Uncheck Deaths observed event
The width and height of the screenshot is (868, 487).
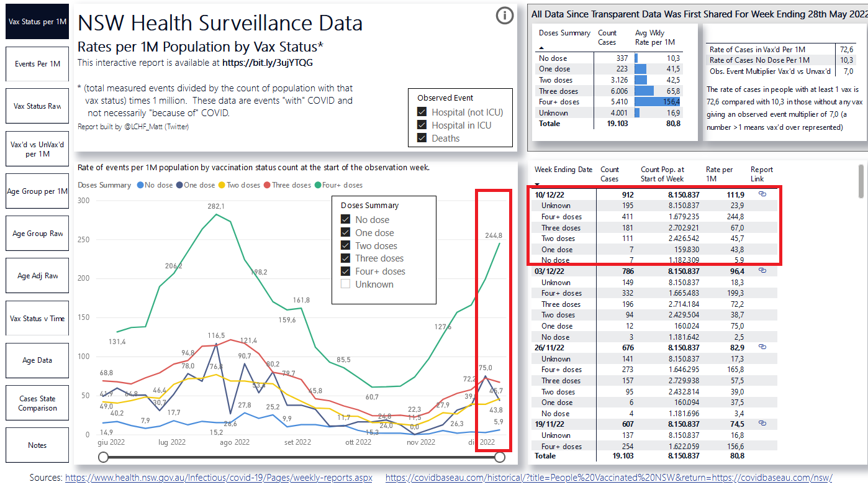pyautogui.click(x=422, y=139)
